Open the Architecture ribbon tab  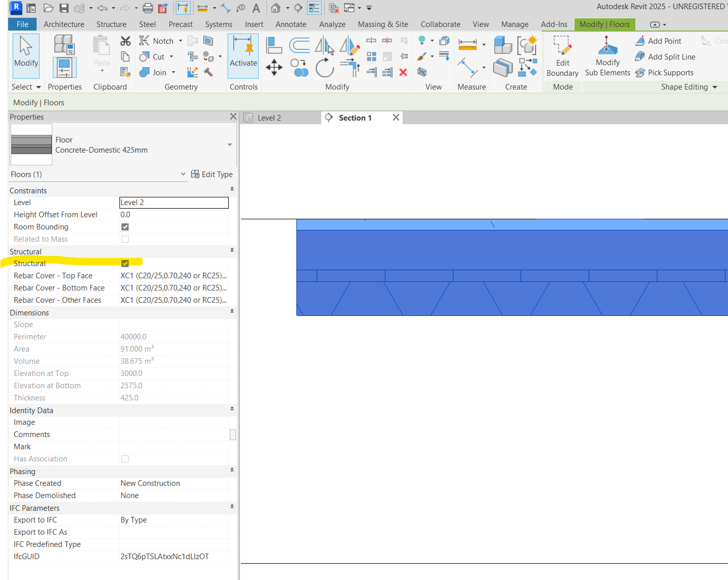(64, 24)
